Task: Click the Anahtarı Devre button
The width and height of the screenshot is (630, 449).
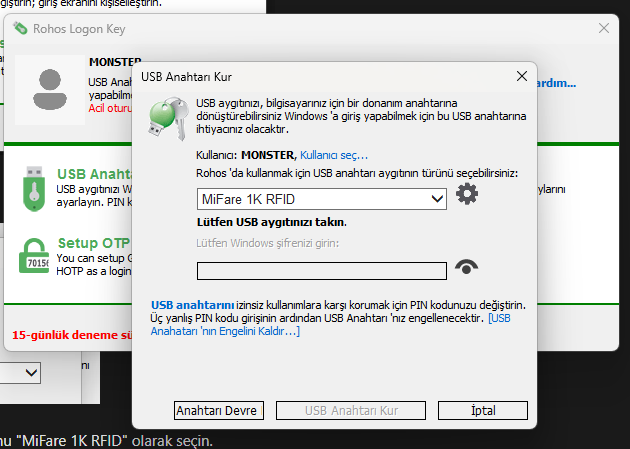Action: click(219, 410)
